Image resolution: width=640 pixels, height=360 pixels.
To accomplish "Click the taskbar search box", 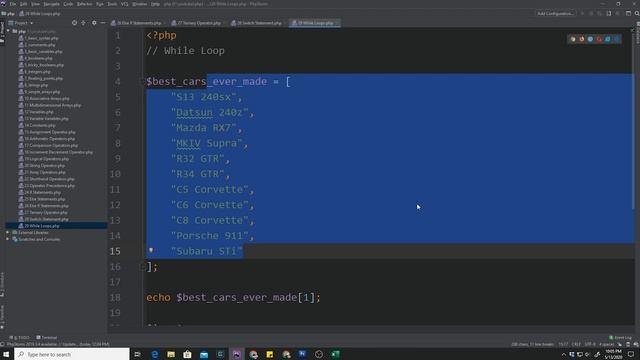I will 72,354.
